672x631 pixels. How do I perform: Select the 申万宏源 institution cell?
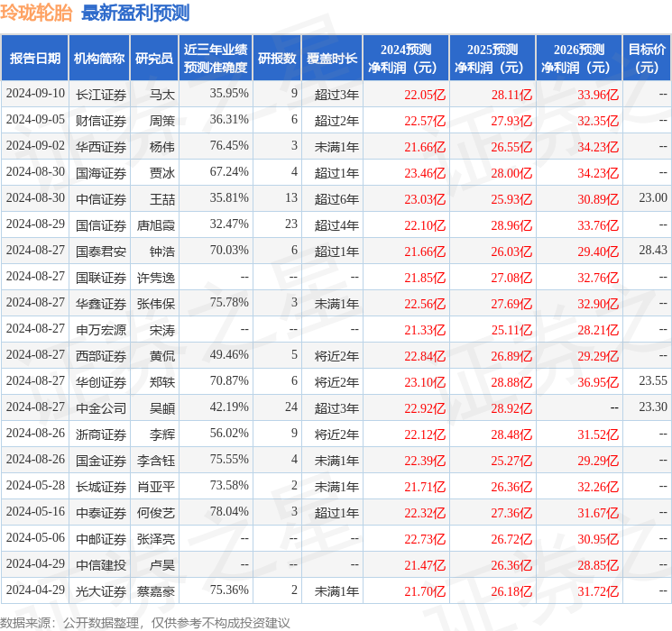[x=101, y=330]
